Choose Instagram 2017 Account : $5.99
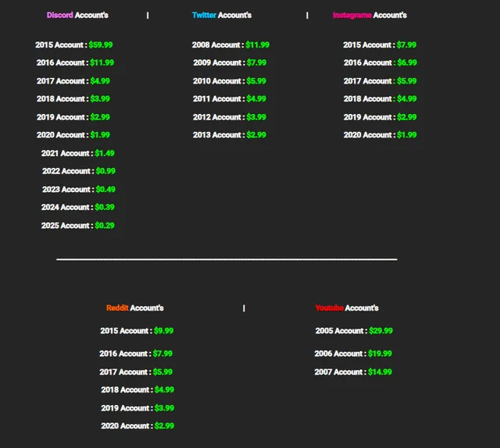The image size is (500, 448). point(380,81)
